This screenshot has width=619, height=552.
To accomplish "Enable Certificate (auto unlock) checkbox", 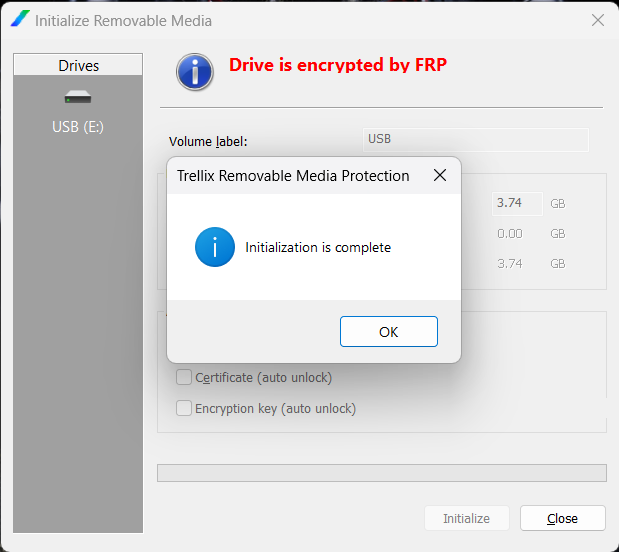I will [x=184, y=377].
